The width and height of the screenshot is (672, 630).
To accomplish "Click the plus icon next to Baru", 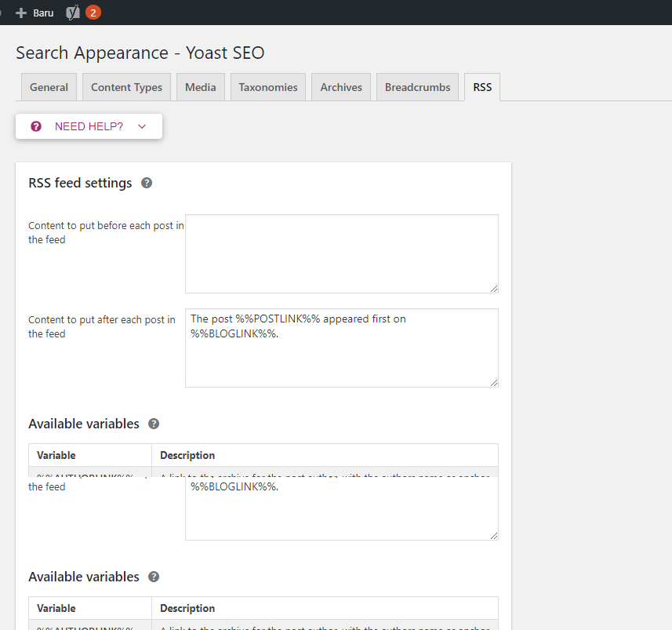I will click(x=21, y=13).
